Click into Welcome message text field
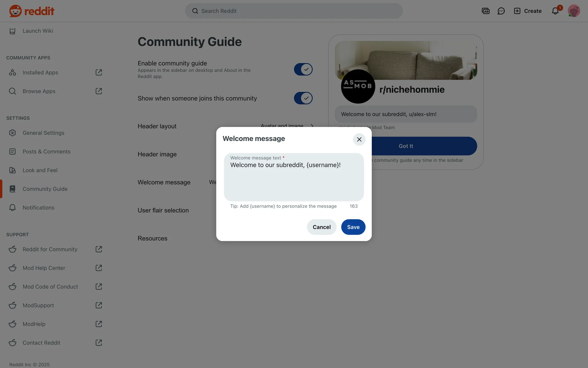Screen dimensions: 588x368 click(x=294, y=177)
